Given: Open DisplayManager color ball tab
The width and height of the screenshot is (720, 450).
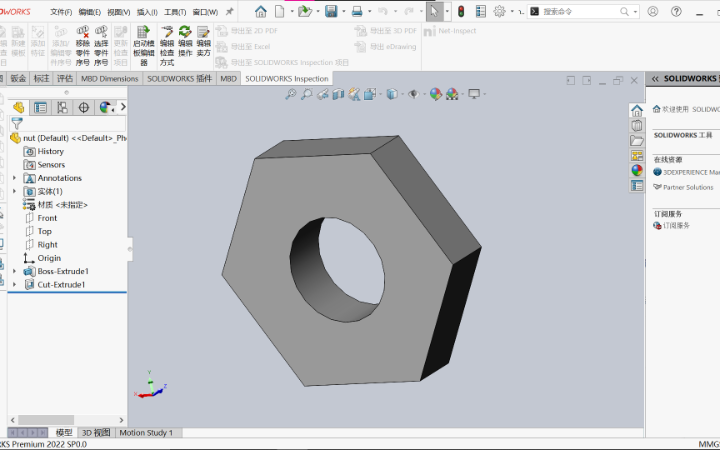Looking at the screenshot, I should click(105, 107).
